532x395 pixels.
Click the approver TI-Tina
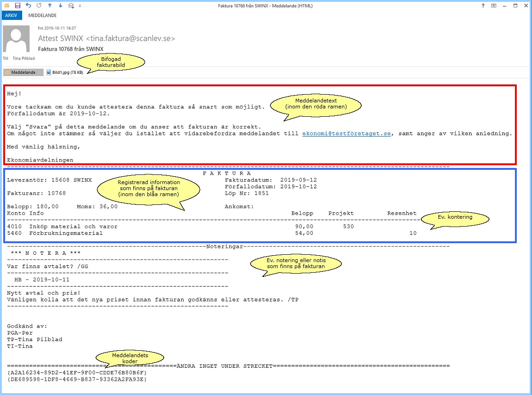[20, 346]
